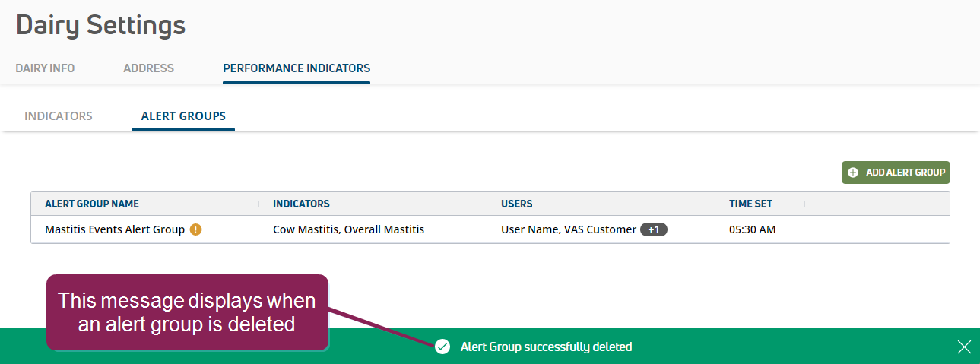980x364 pixels.
Task: Open the Mastitis Events Alert Group row
Action: 490,229
